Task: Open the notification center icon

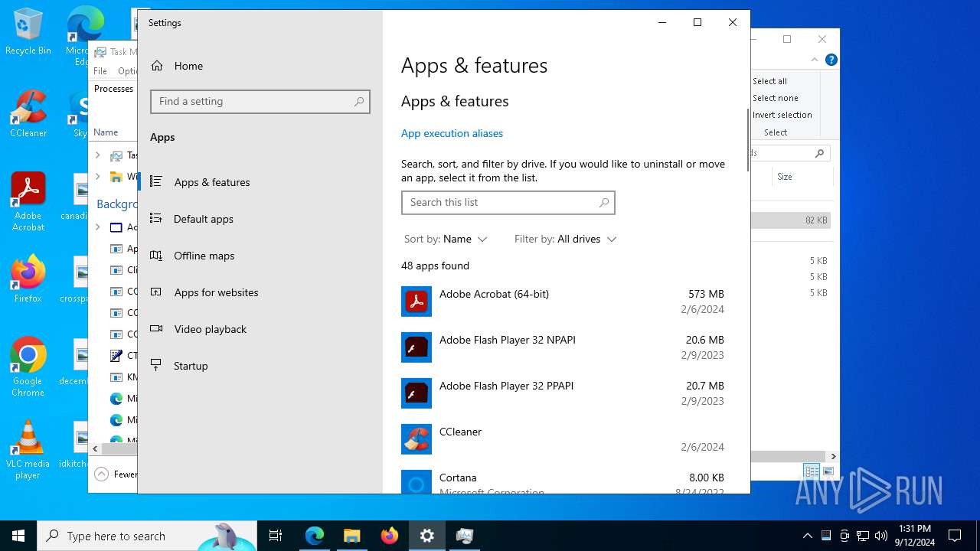Action: click(955, 536)
